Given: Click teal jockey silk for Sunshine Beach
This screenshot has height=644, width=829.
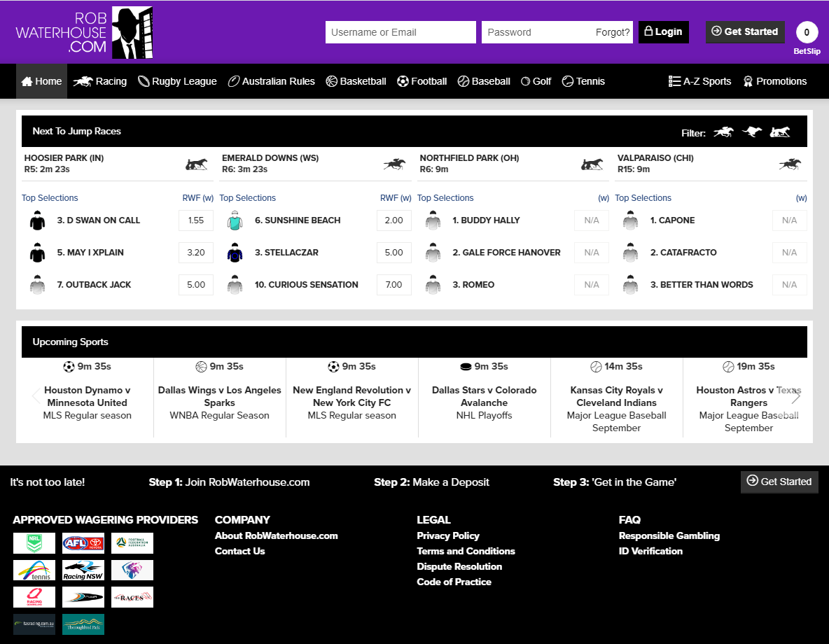Looking at the screenshot, I should (235, 220).
